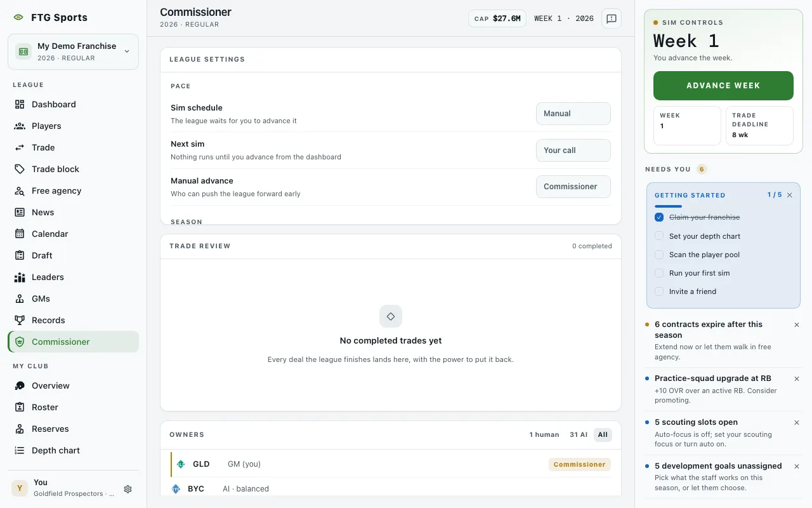Click the TRADE DEADLINE 8 wk box

click(x=759, y=126)
